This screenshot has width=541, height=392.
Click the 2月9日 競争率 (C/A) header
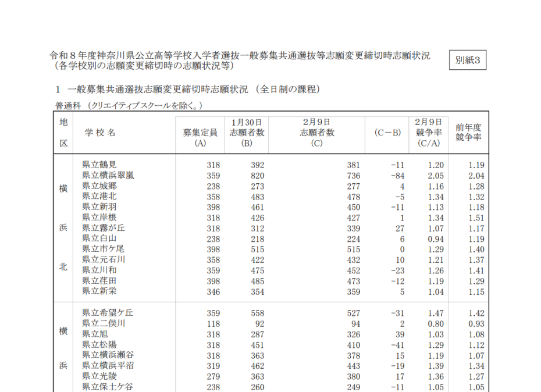click(429, 132)
